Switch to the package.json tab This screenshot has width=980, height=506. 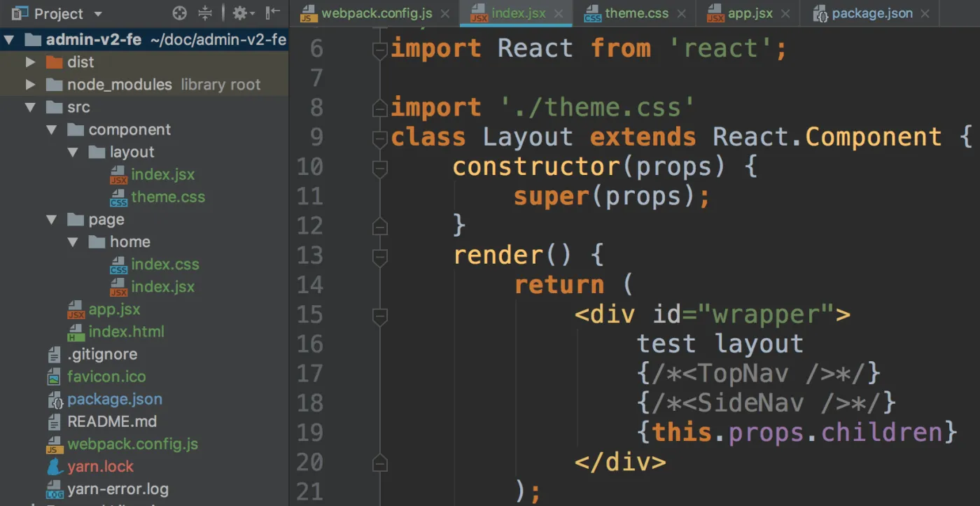[872, 14]
